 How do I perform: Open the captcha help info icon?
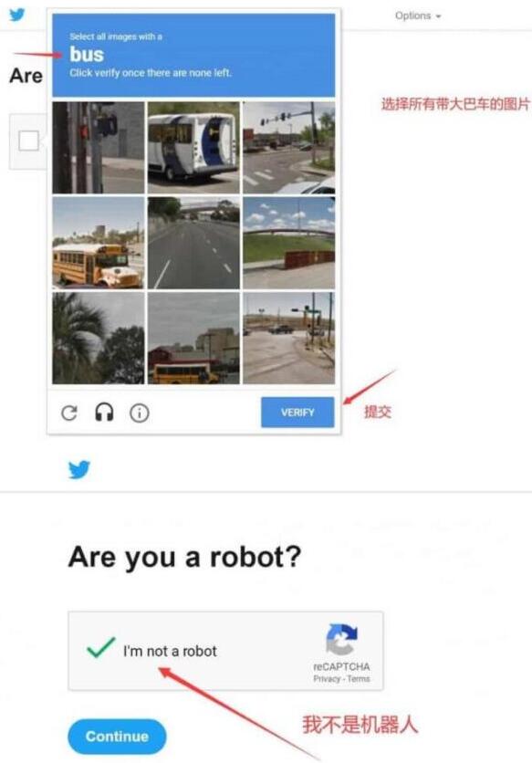click(x=140, y=413)
